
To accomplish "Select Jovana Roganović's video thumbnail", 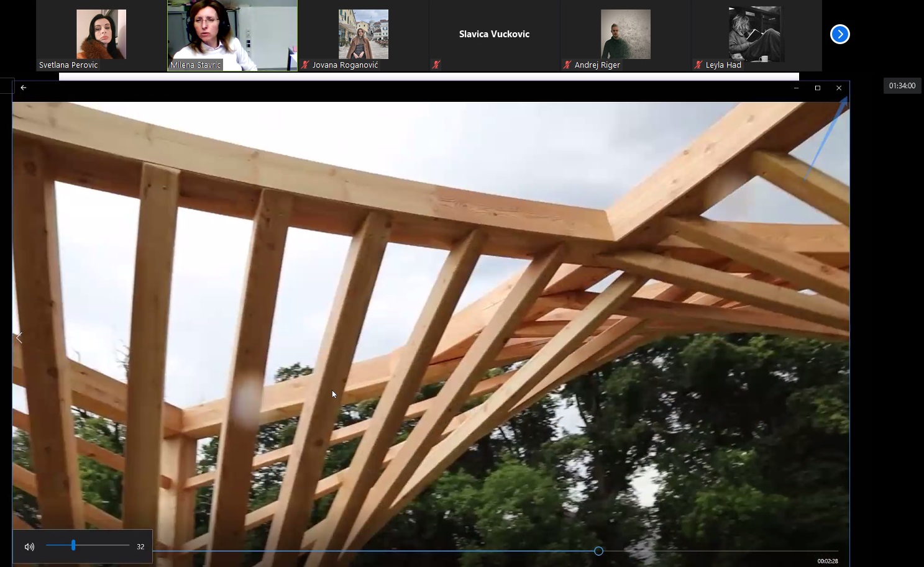I will coord(364,35).
